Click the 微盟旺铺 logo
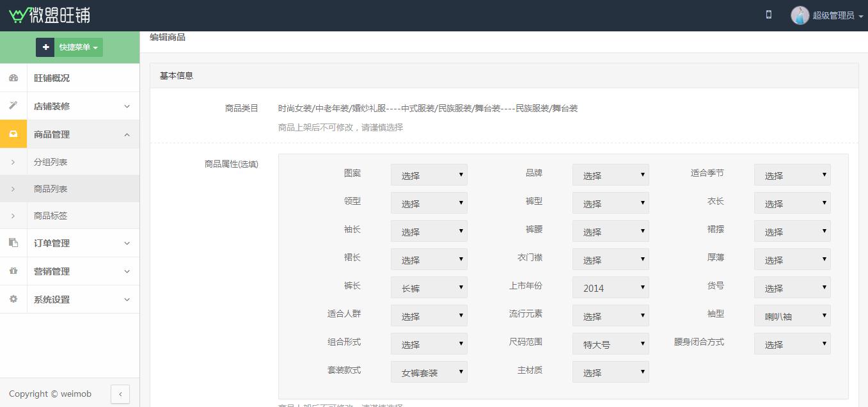 click(50, 15)
